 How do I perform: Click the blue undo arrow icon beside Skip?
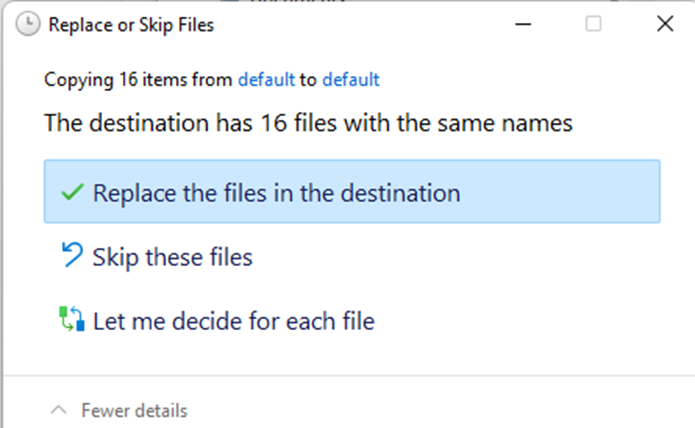pos(72,255)
